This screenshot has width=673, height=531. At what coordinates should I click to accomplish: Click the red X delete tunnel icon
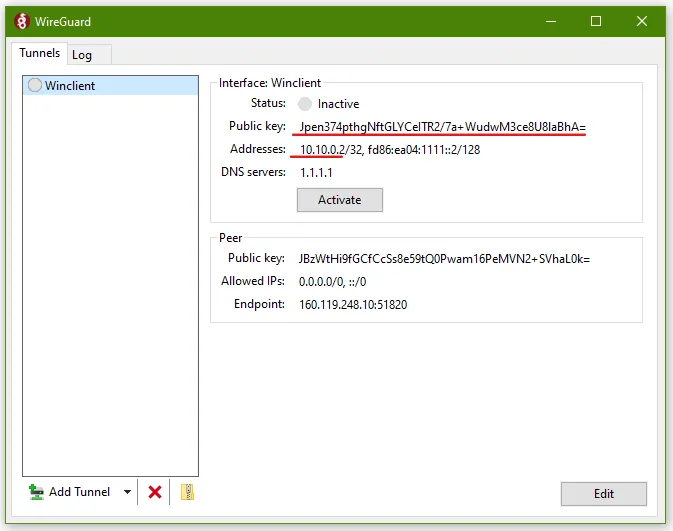pyautogui.click(x=155, y=492)
